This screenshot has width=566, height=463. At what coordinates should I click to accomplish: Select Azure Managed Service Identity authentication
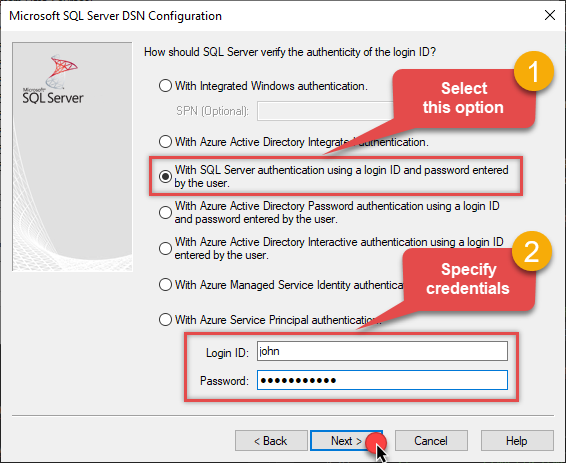tap(165, 285)
